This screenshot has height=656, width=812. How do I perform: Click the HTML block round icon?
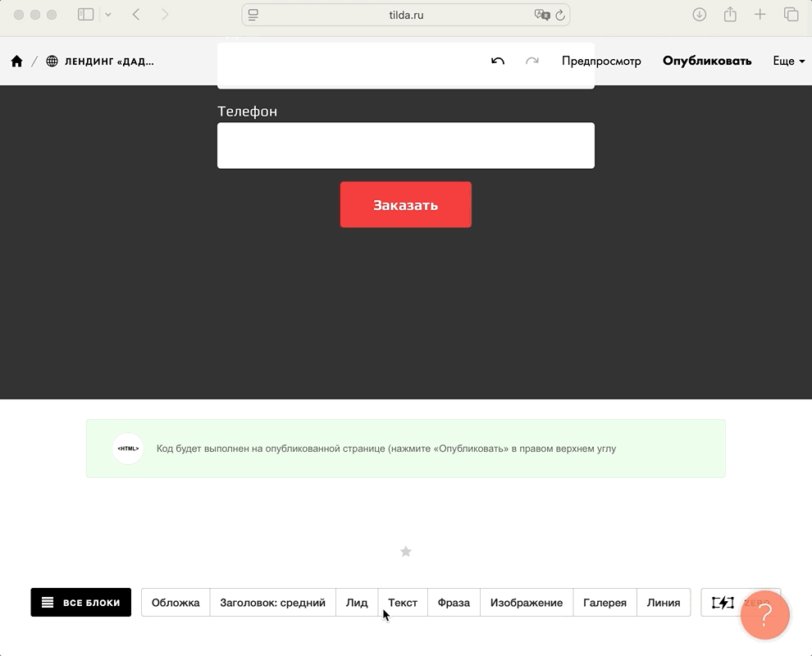click(x=128, y=449)
